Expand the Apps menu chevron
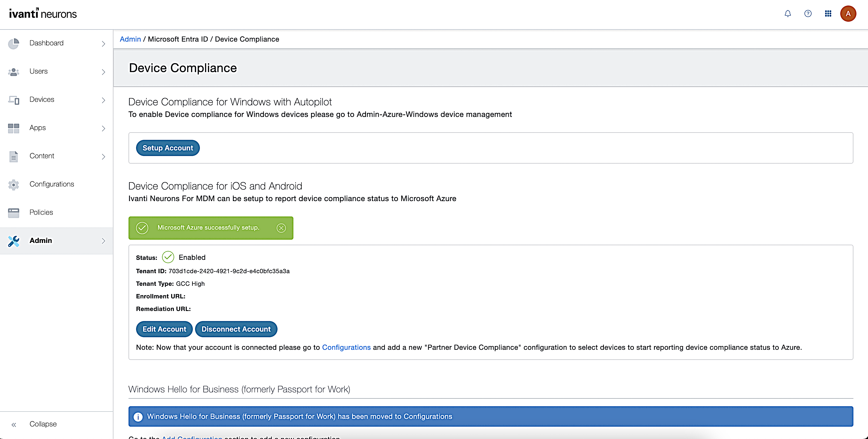 pos(103,128)
